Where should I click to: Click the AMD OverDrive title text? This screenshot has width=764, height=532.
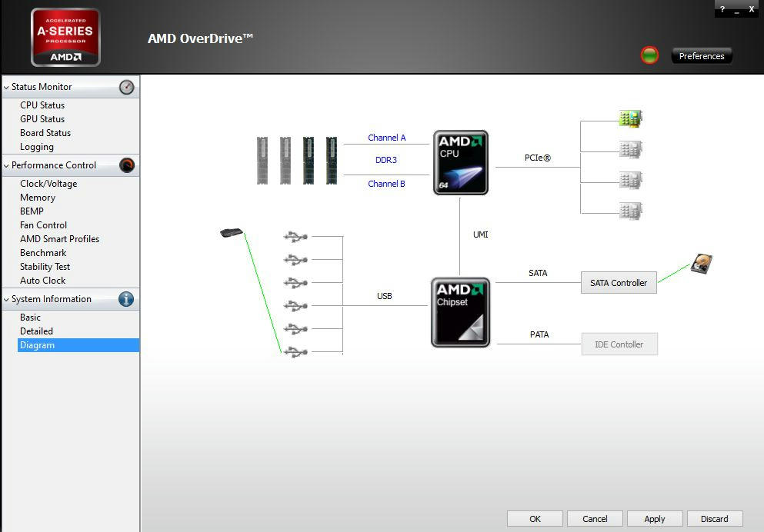point(200,38)
